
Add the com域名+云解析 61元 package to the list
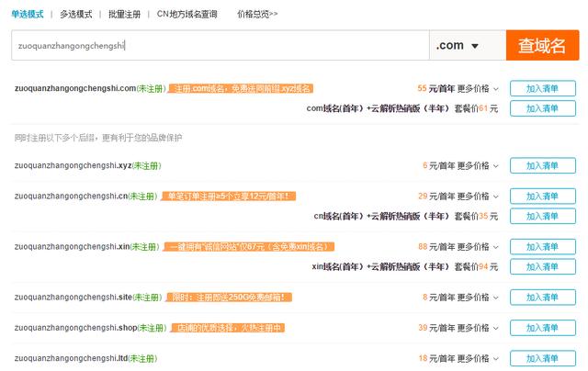(x=543, y=108)
